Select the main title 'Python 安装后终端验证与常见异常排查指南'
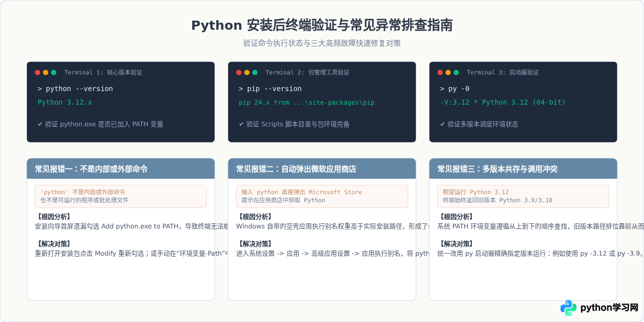This screenshot has width=644, height=322. point(322,26)
